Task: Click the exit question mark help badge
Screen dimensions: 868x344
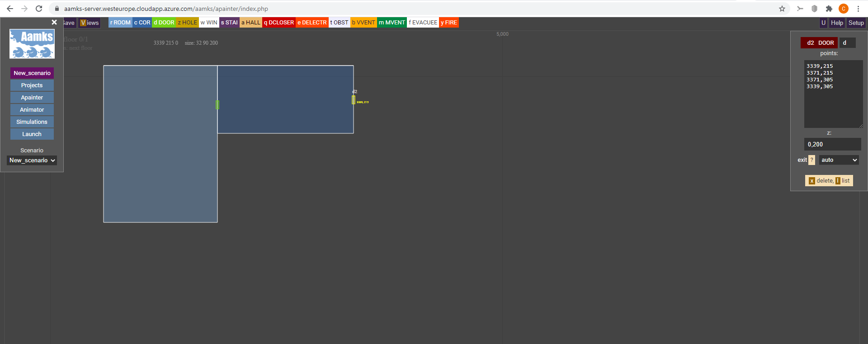Action: click(811, 160)
